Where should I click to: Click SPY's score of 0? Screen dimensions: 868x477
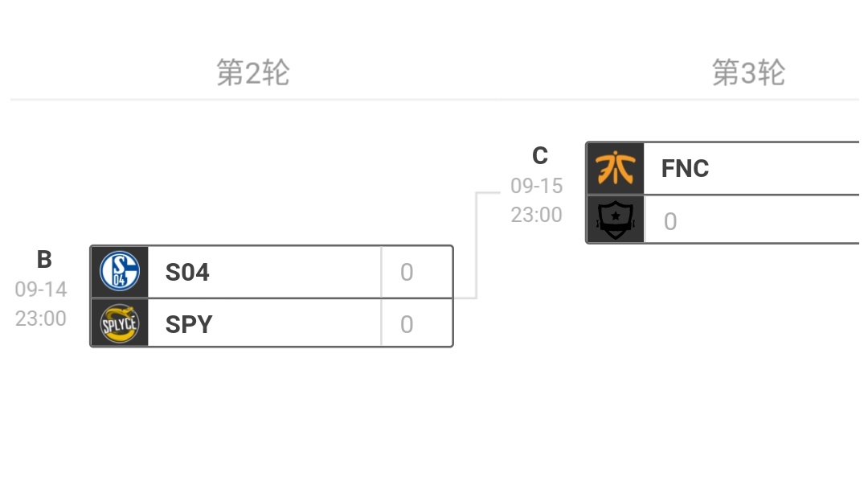click(x=407, y=324)
